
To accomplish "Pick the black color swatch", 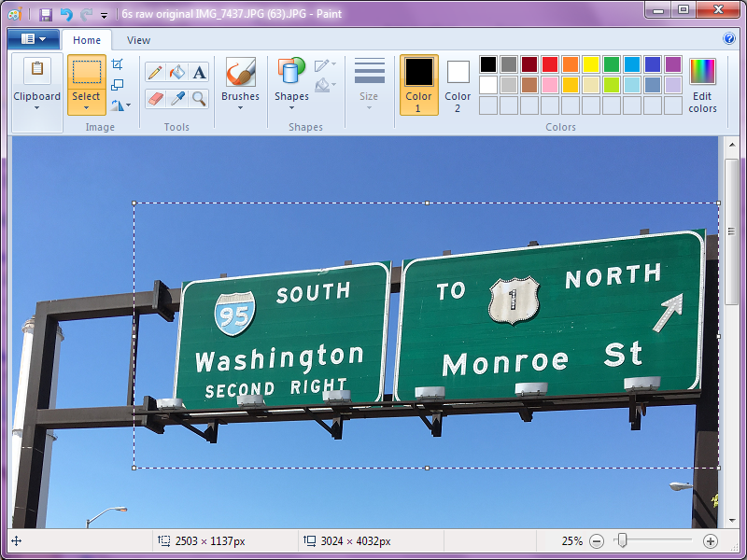I will point(488,64).
